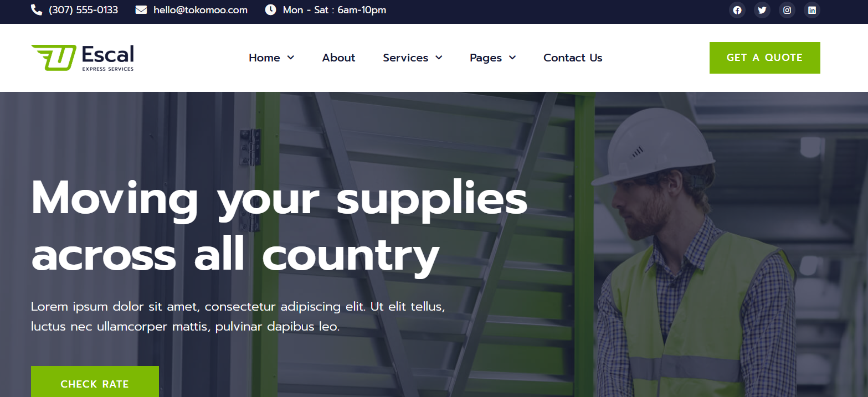868x397 pixels.
Task: Call the (307) 555-0133 number link
Action: [x=84, y=10]
